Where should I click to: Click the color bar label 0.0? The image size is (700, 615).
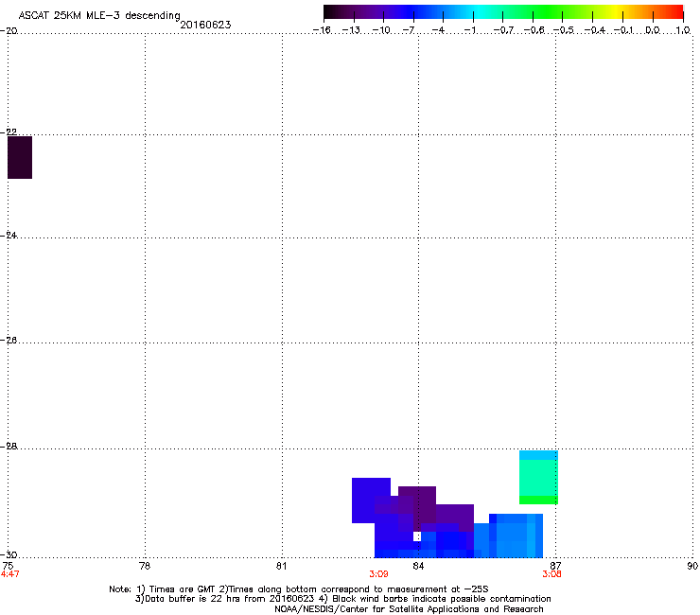tap(653, 30)
